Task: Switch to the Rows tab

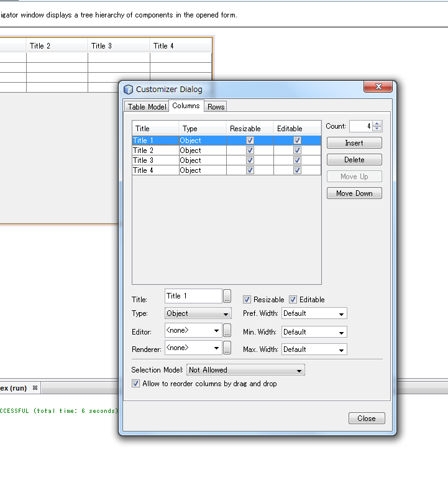Action: pyautogui.click(x=216, y=107)
